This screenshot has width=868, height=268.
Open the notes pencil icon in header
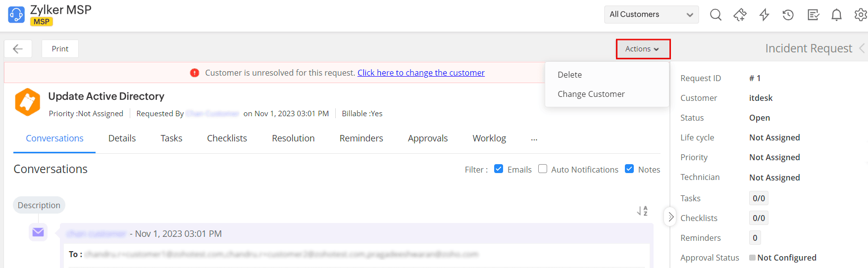click(x=813, y=15)
